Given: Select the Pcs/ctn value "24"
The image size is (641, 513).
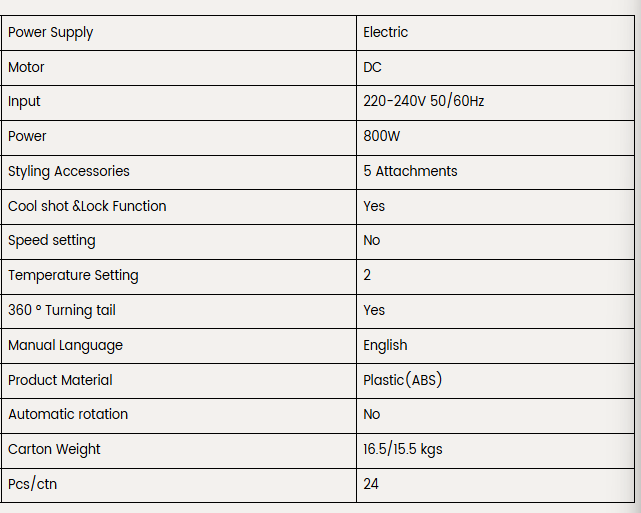Looking at the screenshot, I should [371, 484].
